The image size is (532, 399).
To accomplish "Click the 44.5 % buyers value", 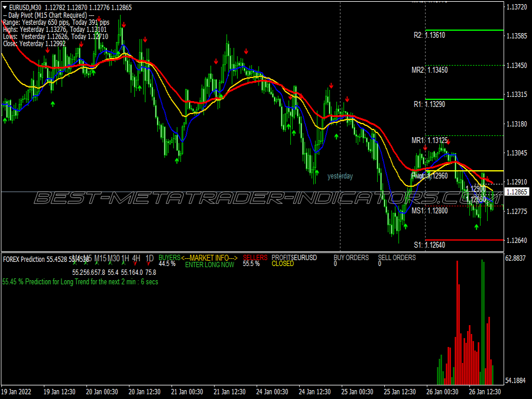I will [167, 264].
